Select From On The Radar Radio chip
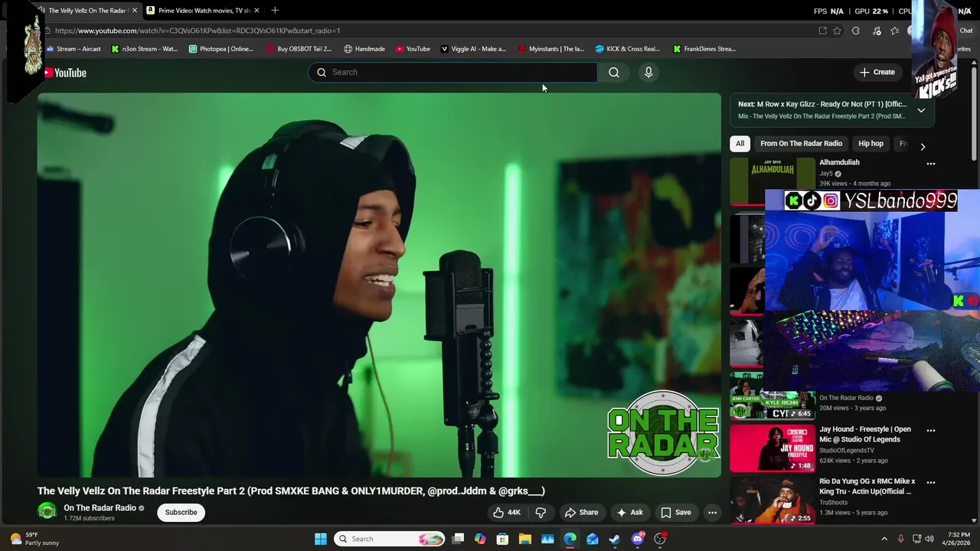The width and height of the screenshot is (980, 551). coord(801,143)
